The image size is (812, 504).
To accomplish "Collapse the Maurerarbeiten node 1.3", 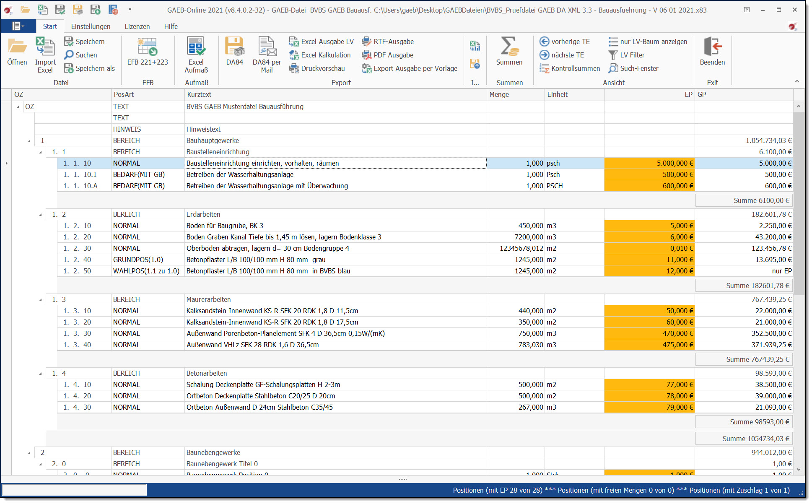I will tap(40, 300).
